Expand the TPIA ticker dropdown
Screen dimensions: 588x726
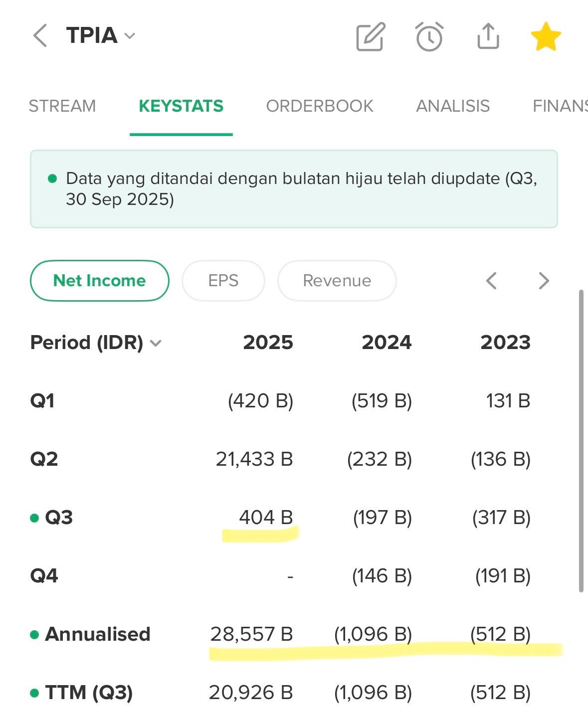130,36
